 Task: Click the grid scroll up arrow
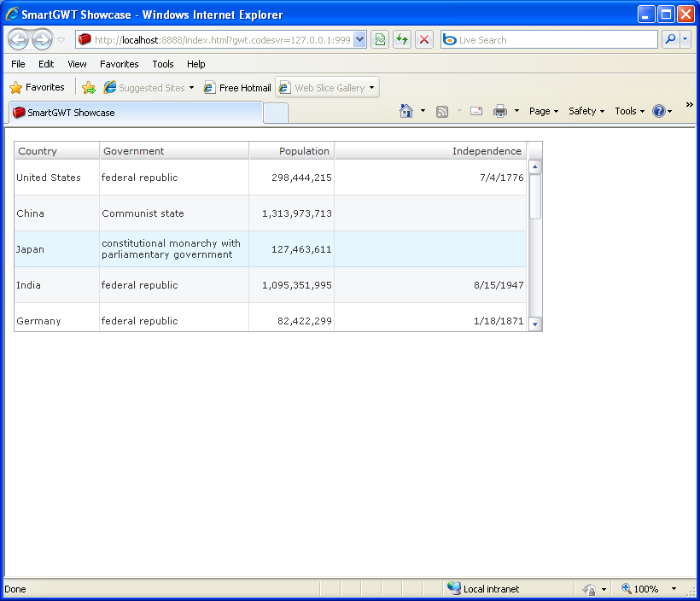click(x=535, y=167)
